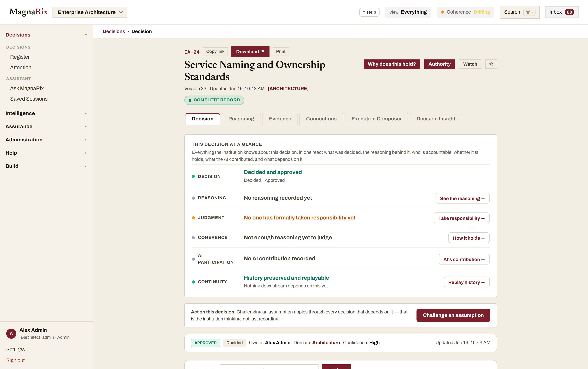588x369 pixels.
Task: Click the Coherence Drifting status indicator
Action: [x=465, y=12]
